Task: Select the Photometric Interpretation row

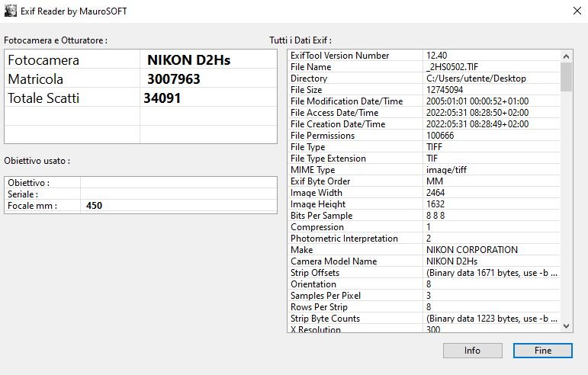Action: (424, 239)
